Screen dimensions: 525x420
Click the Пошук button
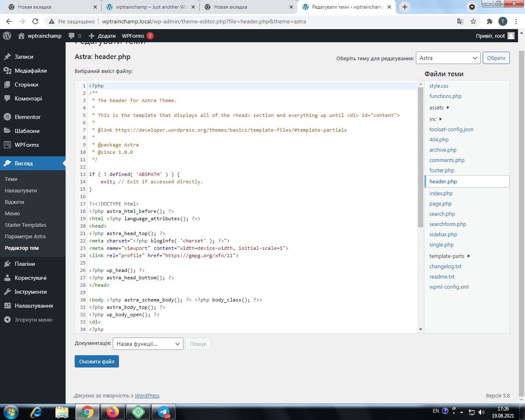[x=198, y=344]
